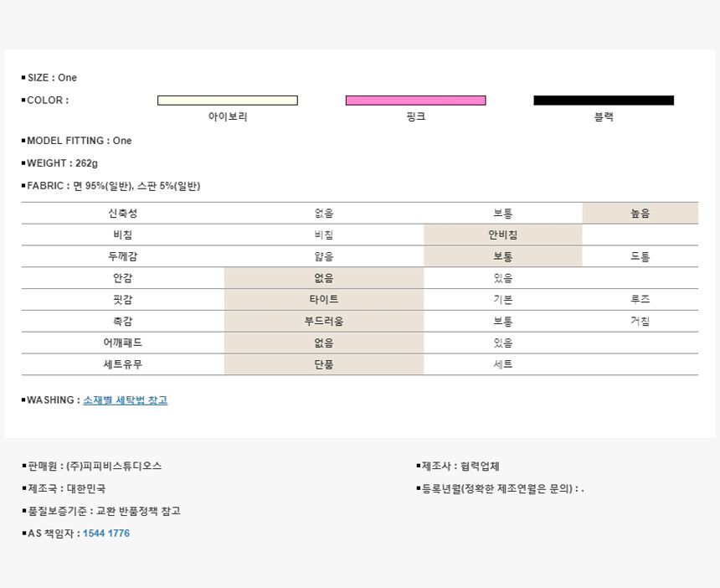
Task: Select the pink (핑크) color swatch
Action: pyautogui.click(x=415, y=101)
